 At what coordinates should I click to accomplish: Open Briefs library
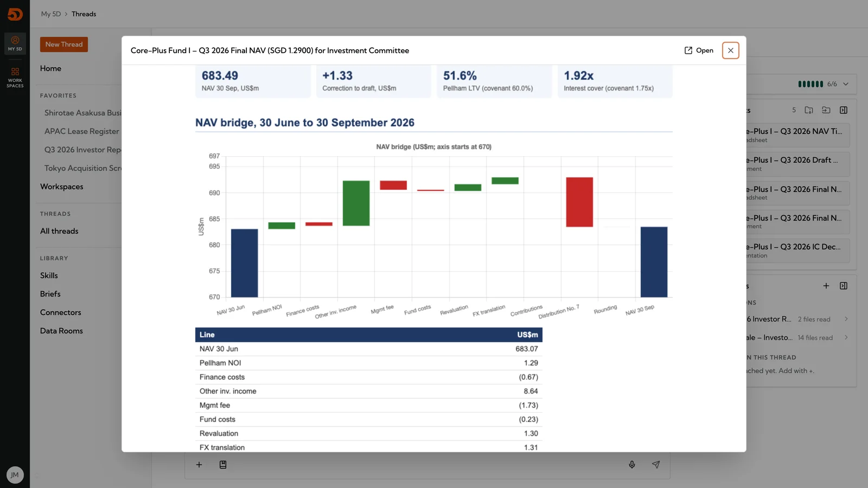coord(50,294)
